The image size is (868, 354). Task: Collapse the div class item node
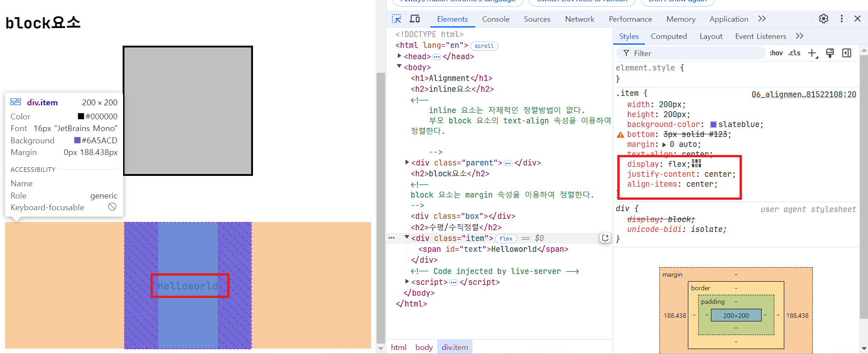point(407,237)
